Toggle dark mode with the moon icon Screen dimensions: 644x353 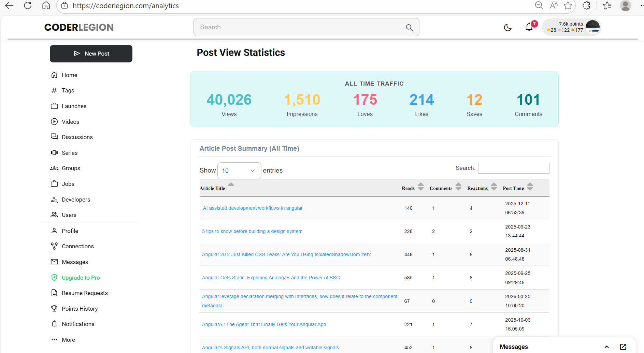click(x=508, y=27)
